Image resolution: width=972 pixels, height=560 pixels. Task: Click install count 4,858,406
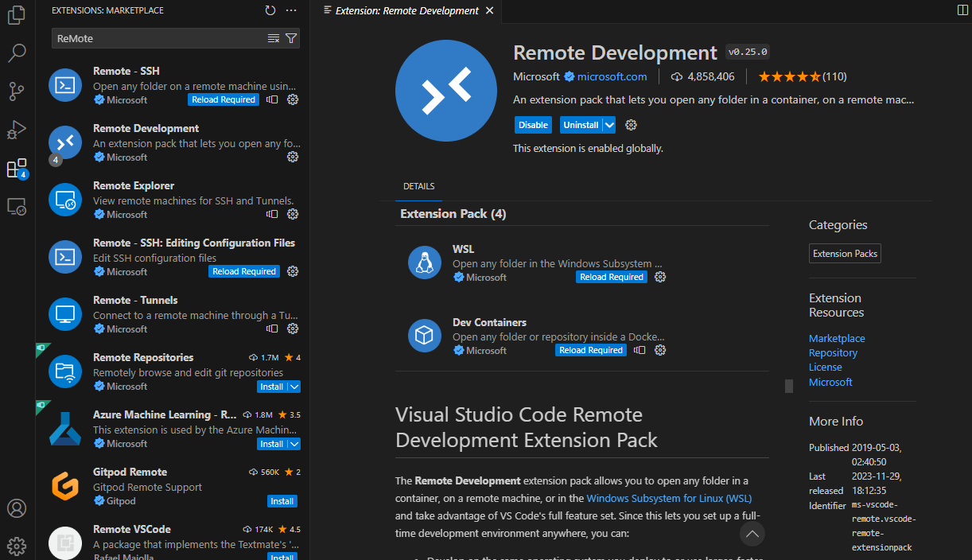click(703, 76)
